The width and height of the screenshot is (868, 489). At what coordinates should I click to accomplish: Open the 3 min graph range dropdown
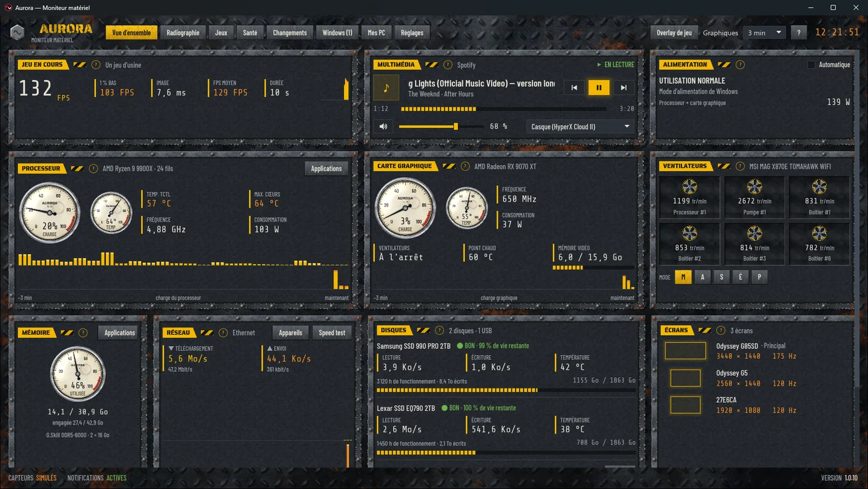click(x=764, y=32)
